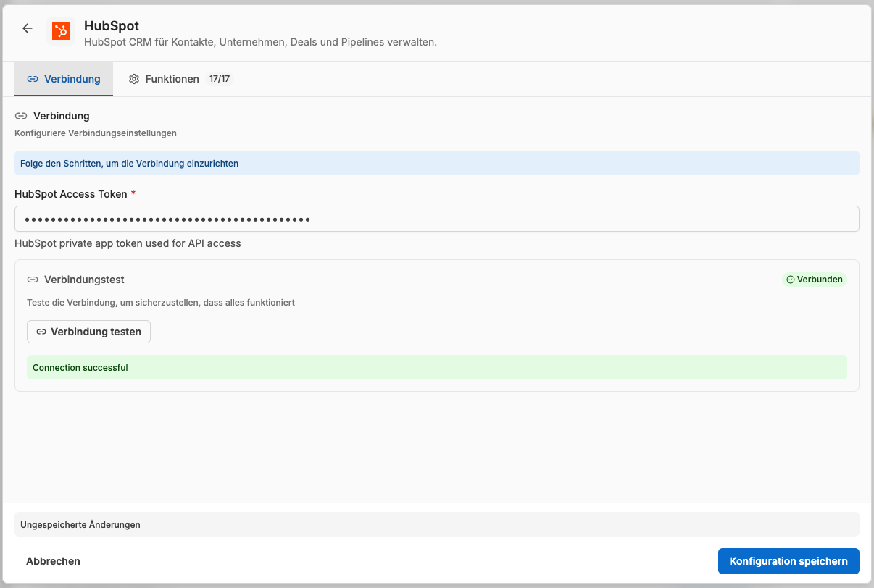Click link icon next to Verbindung heading
Viewport: 874px width, 588px height.
point(21,116)
